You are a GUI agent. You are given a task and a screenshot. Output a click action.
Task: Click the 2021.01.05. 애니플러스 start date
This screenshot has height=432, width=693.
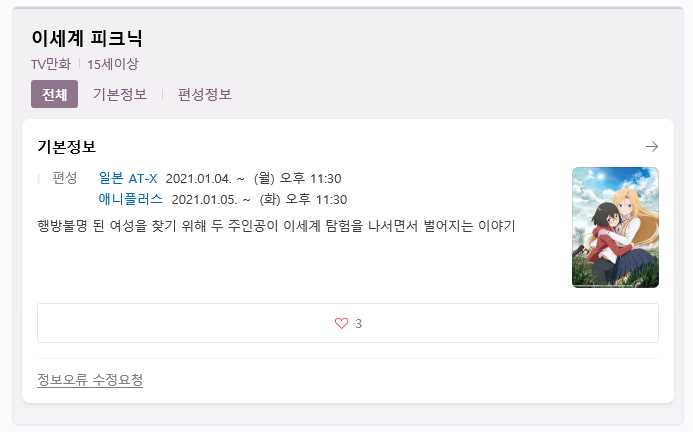(x=205, y=199)
